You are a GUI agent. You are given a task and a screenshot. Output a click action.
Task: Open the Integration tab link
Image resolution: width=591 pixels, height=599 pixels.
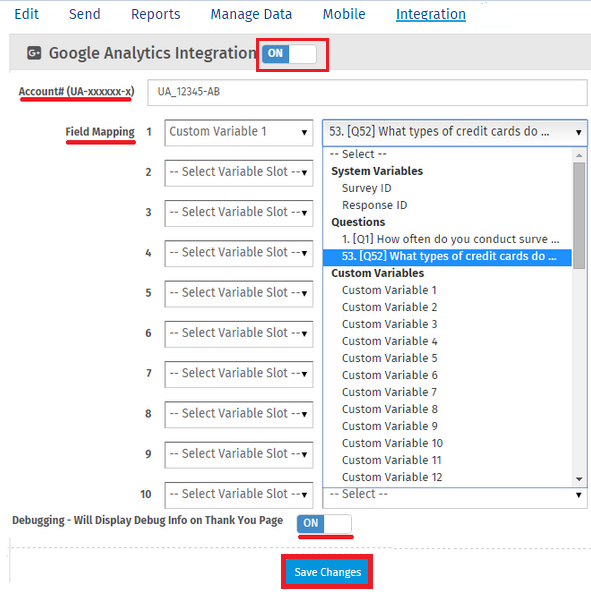pos(431,14)
